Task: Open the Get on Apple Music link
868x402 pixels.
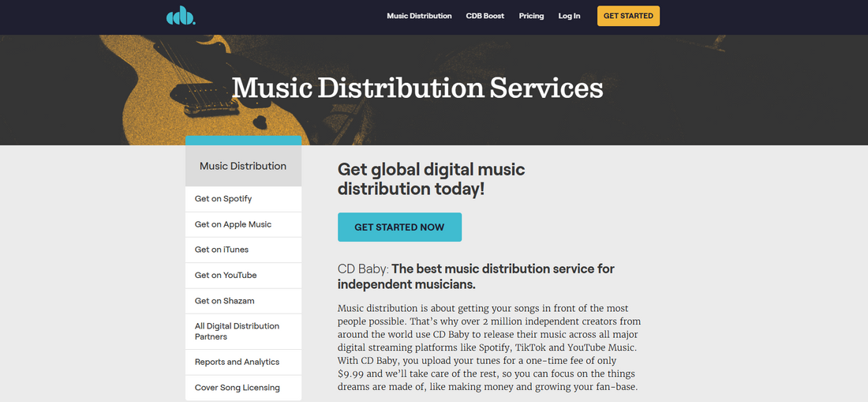Action: click(x=233, y=224)
